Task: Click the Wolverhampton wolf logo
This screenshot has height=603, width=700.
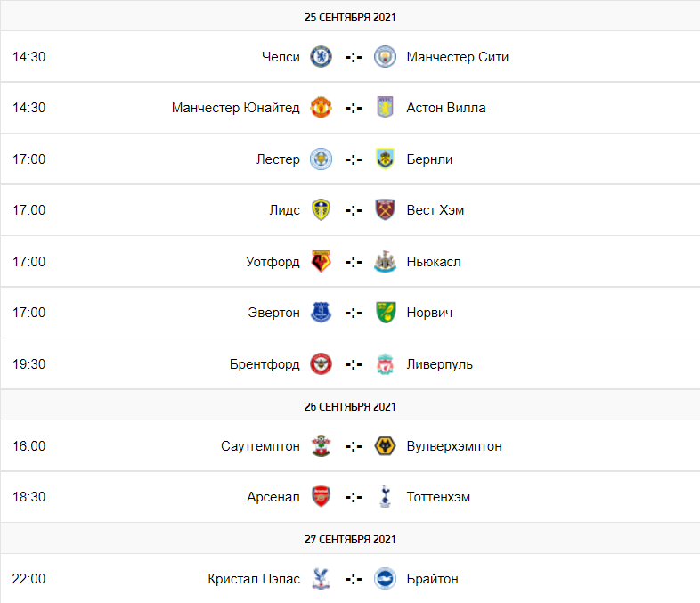Action: pyautogui.click(x=385, y=446)
